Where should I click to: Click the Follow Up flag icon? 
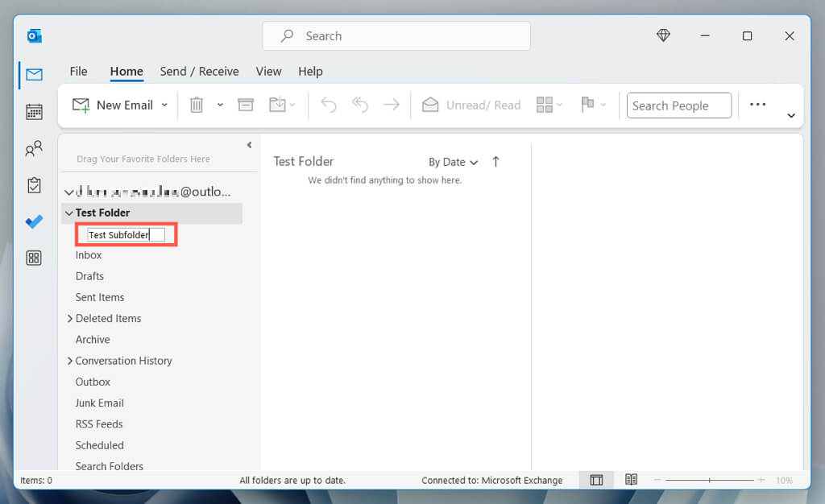click(587, 105)
